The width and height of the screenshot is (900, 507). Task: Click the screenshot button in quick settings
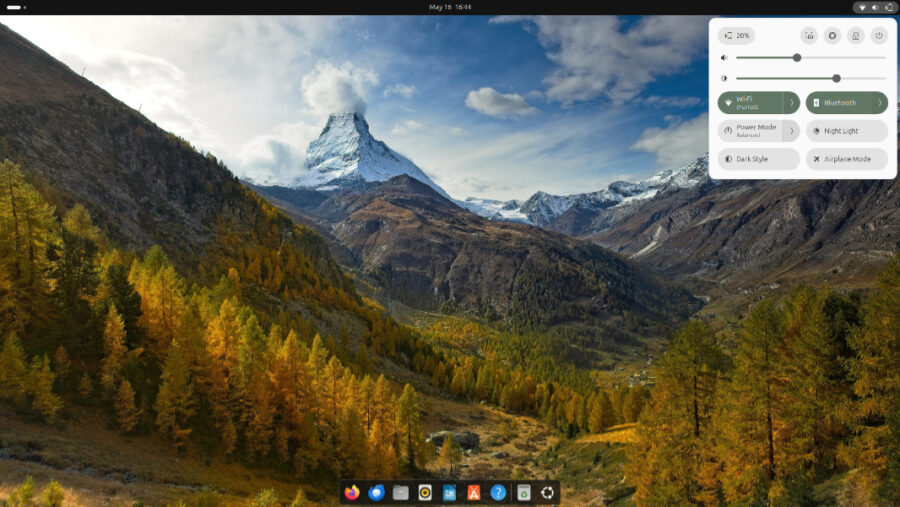tap(809, 36)
